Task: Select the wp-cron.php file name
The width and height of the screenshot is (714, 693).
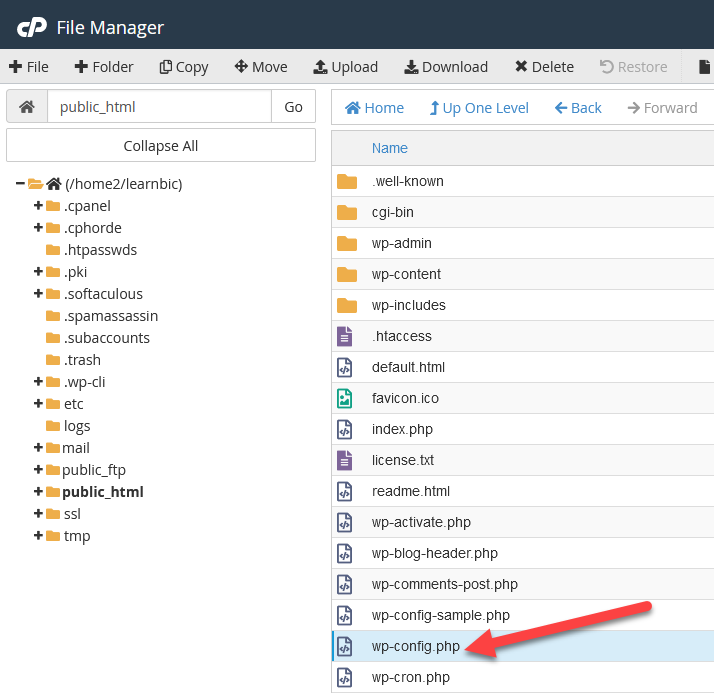Action: 411,677
